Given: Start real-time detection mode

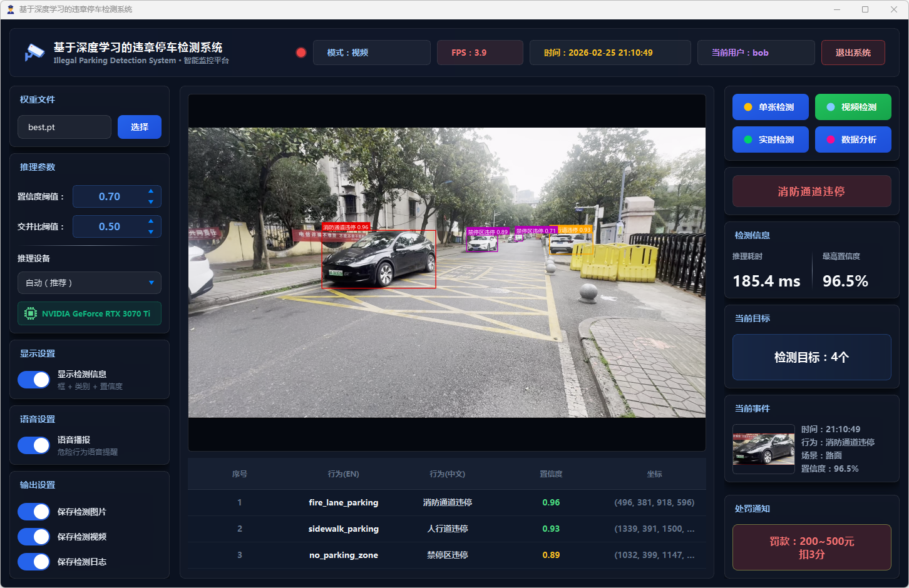Looking at the screenshot, I should (x=770, y=139).
